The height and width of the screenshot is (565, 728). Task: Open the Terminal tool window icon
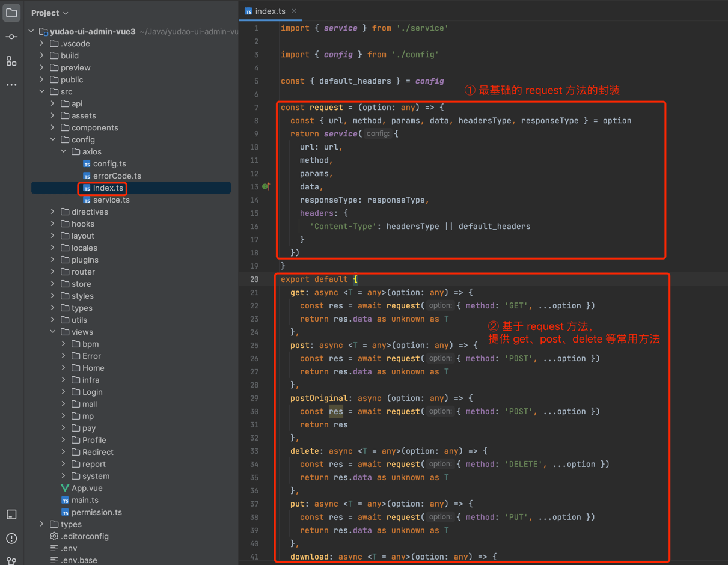[x=11, y=515]
